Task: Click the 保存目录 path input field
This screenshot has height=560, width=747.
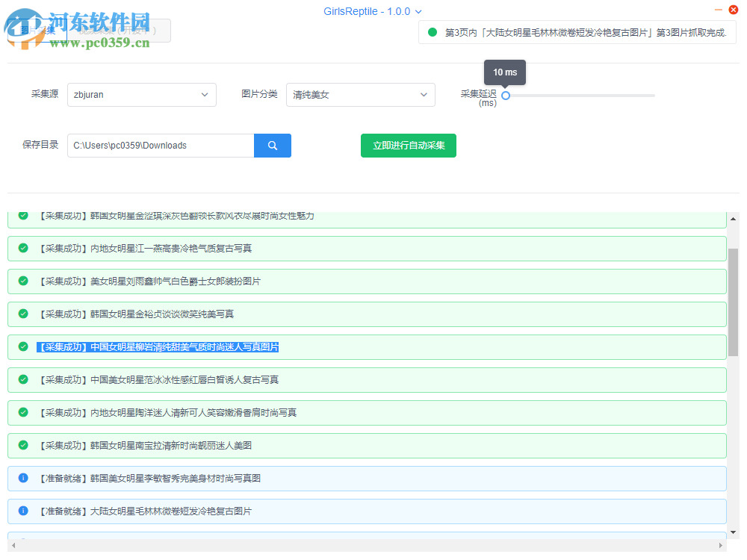Action: [x=161, y=146]
